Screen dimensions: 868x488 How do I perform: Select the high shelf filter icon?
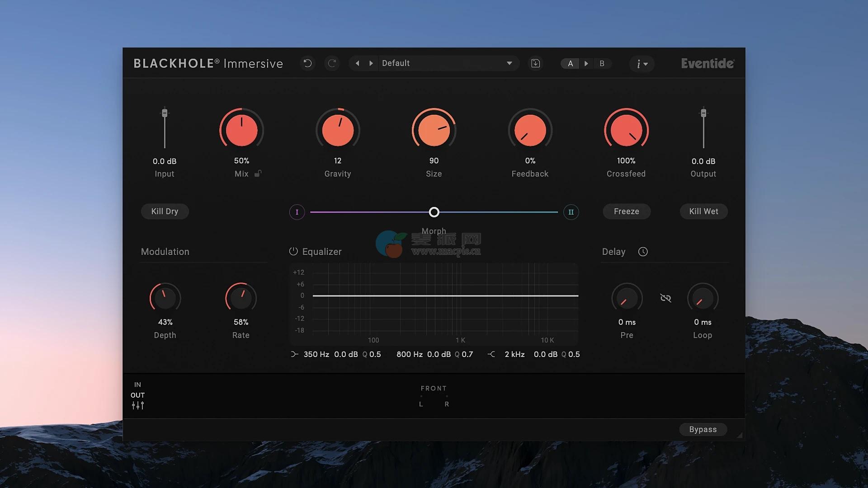point(491,354)
